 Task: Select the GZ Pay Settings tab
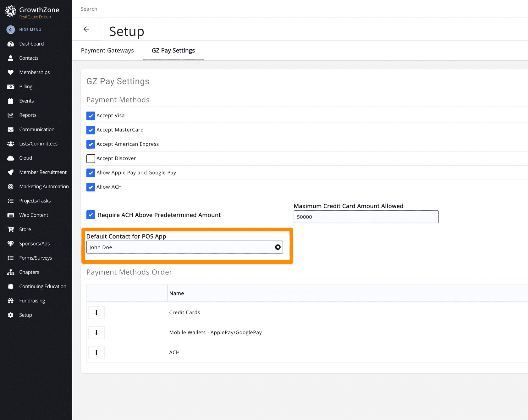173,51
